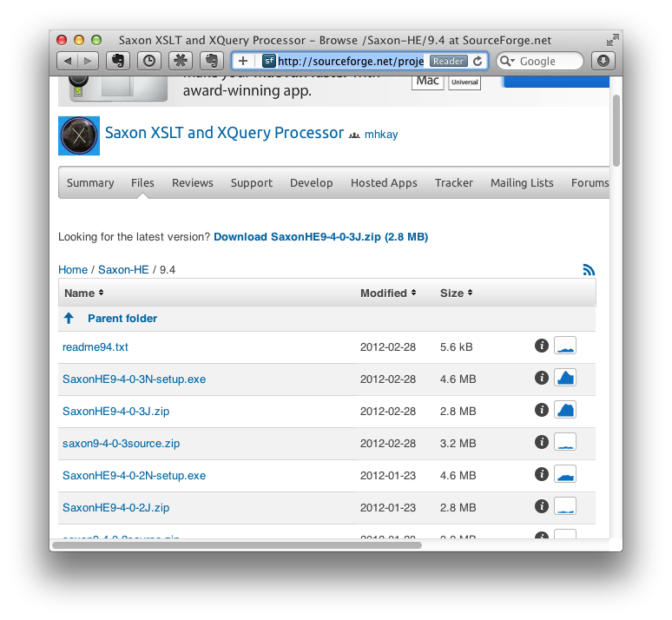This screenshot has width=672, height=620.
Task: Download SaxonHE9-4-0-3J.zip from the file list
Action: click(116, 412)
